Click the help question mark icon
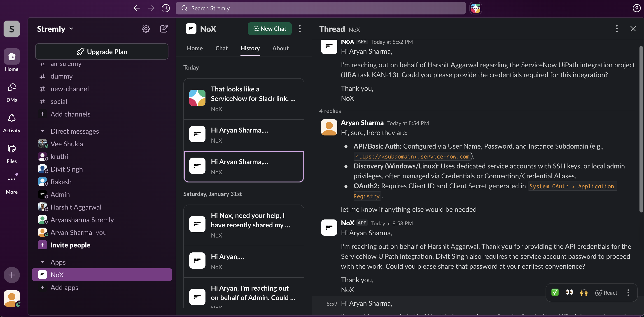Image resolution: width=644 pixels, height=317 pixels. coord(636,8)
